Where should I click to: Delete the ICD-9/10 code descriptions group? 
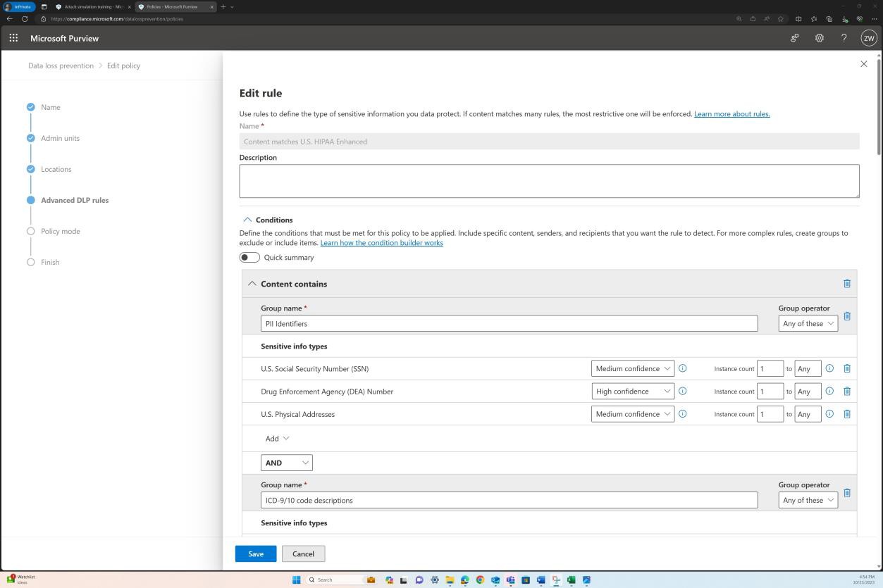tap(846, 493)
